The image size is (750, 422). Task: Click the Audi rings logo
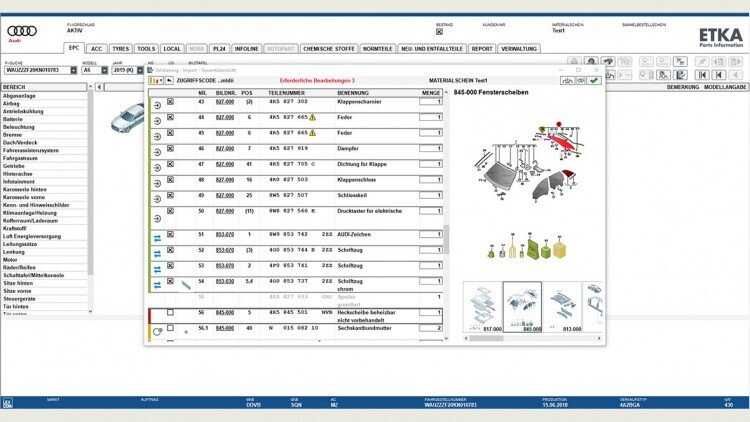click(22, 31)
